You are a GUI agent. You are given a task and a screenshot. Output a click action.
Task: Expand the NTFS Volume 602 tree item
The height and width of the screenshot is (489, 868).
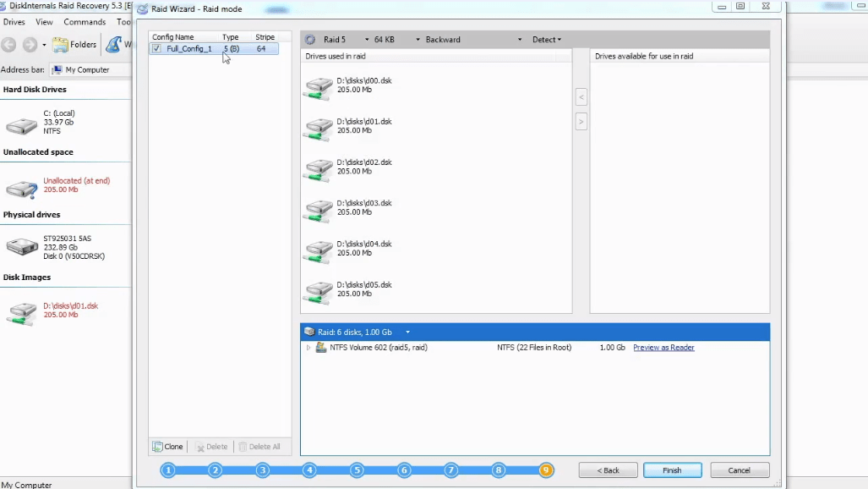point(308,348)
